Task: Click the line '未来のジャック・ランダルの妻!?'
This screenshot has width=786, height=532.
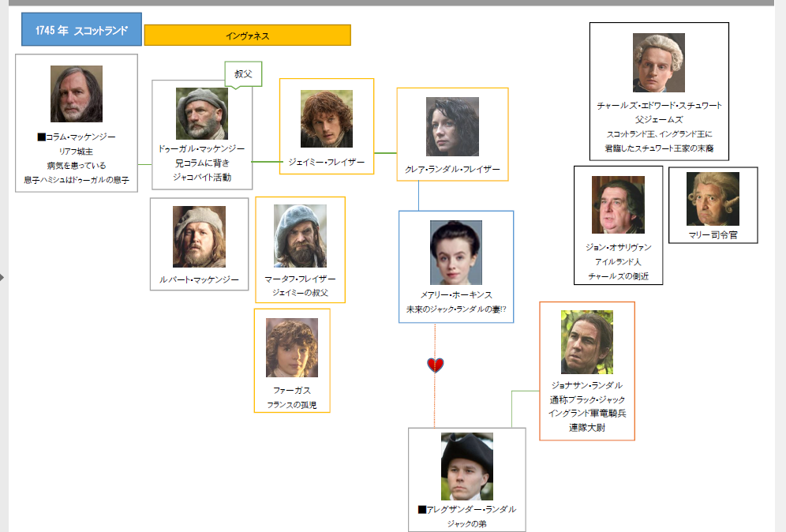Action: click(456, 309)
